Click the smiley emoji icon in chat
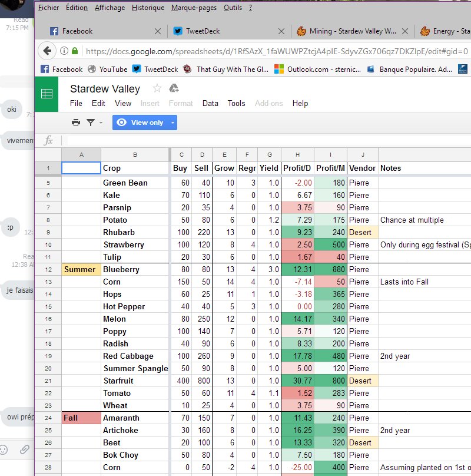 [x=4, y=449]
